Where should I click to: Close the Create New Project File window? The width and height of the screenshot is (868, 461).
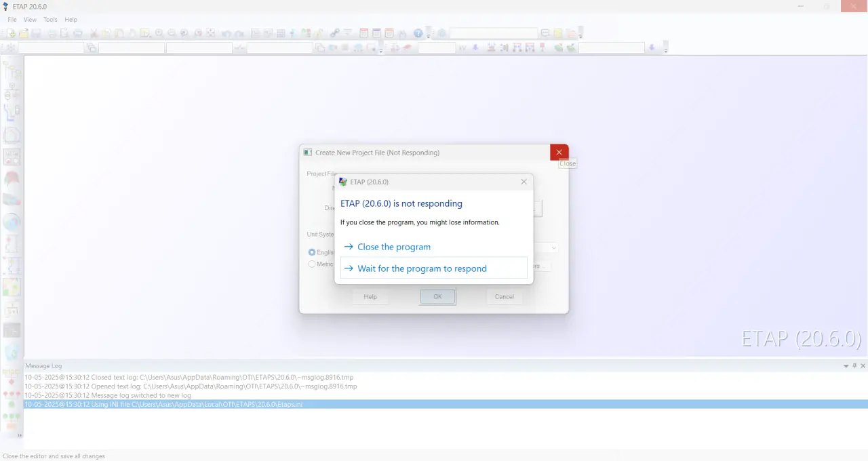tap(559, 153)
